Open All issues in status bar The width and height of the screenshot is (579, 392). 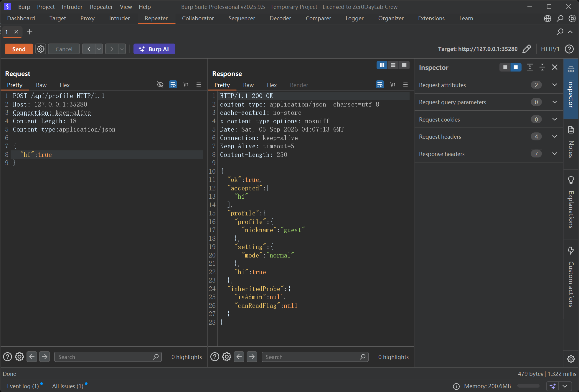pos(68,386)
